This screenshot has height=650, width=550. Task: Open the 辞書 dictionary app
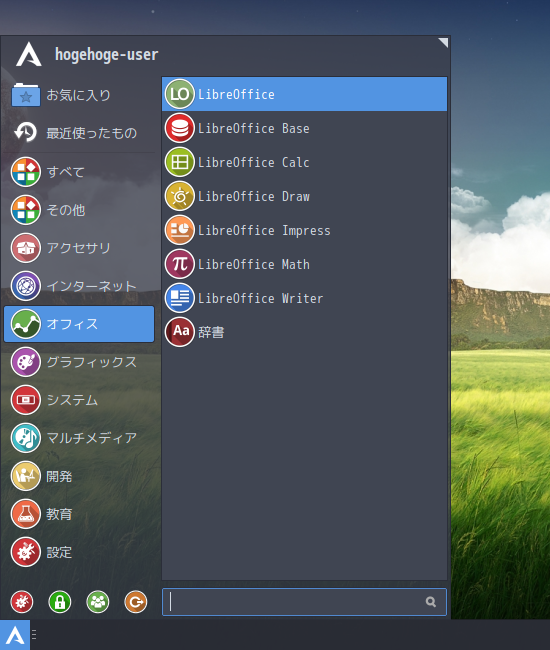tap(304, 332)
